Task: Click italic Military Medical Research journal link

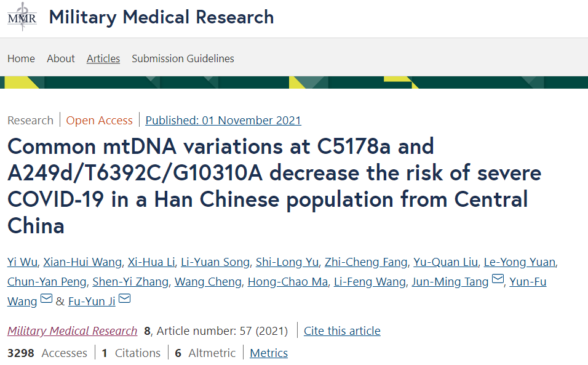Action: [72, 331]
